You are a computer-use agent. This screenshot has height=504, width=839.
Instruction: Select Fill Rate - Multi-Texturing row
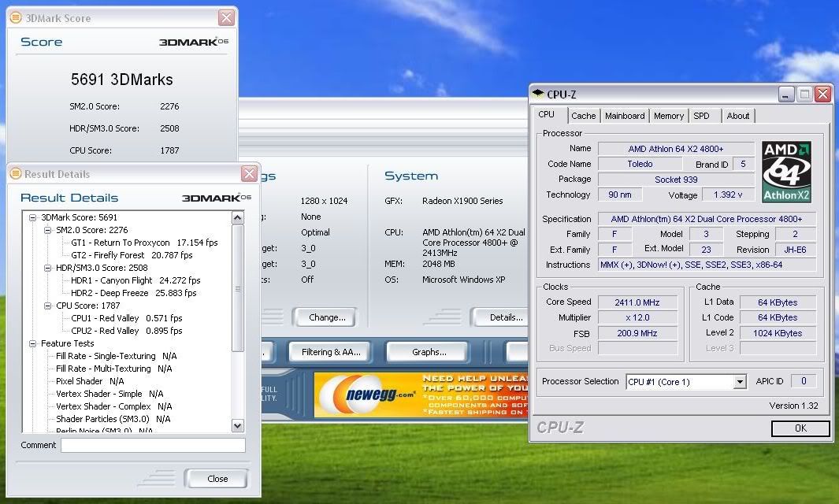point(114,369)
